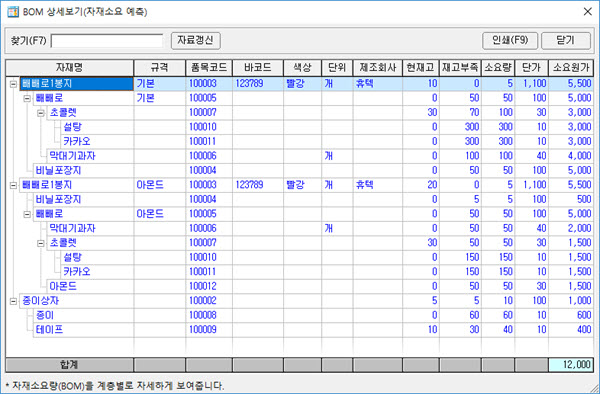Click the 품목코드 column header
The width and height of the screenshot is (600, 394).
coord(209,68)
